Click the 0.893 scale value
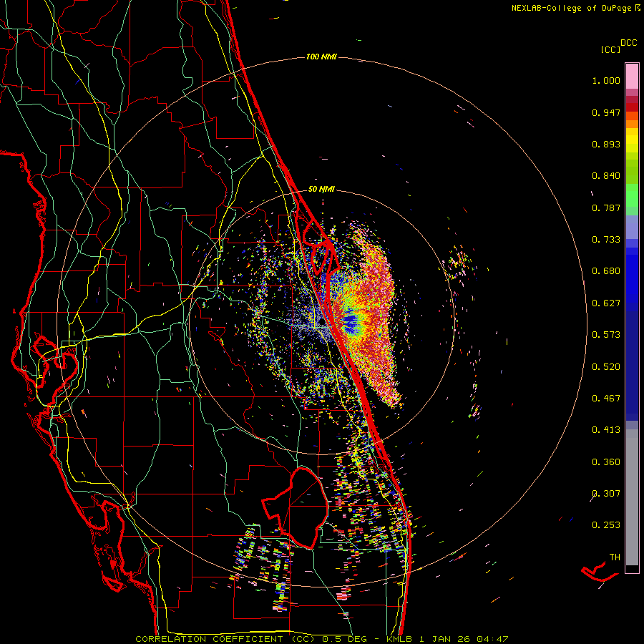644x644 pixels. (606, 144)
